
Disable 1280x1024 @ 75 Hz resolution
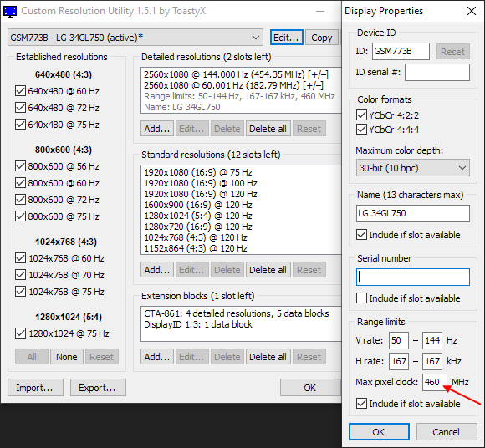(x=20, y=333)
